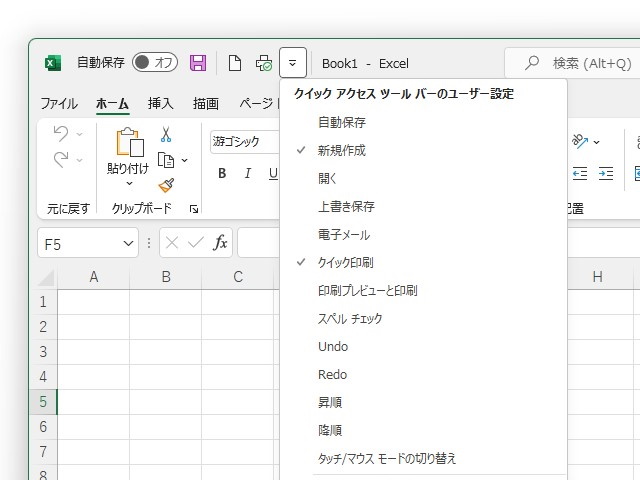Select row 5 header

point(43,402)
